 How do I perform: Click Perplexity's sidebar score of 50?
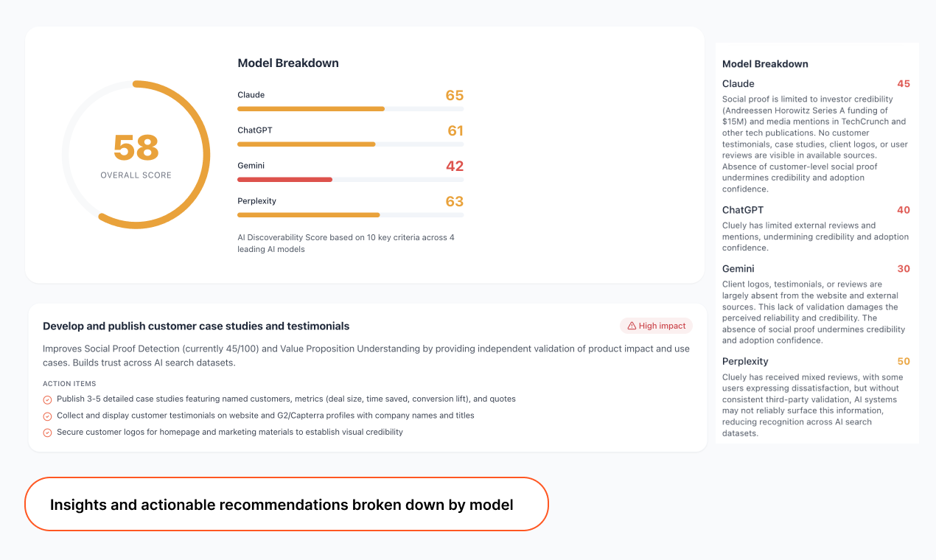tap(904, 361)
